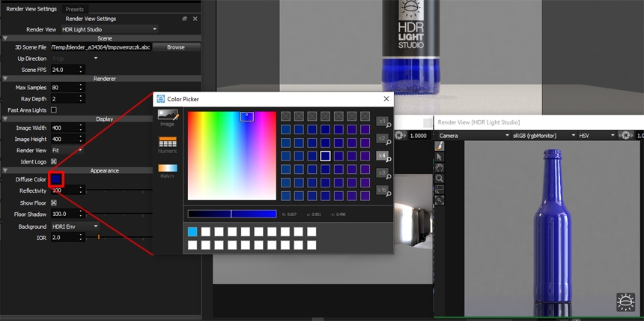Select the hand pan tool in Render View
The height and width of the screenshot is (321, 644).
(440, 167)
